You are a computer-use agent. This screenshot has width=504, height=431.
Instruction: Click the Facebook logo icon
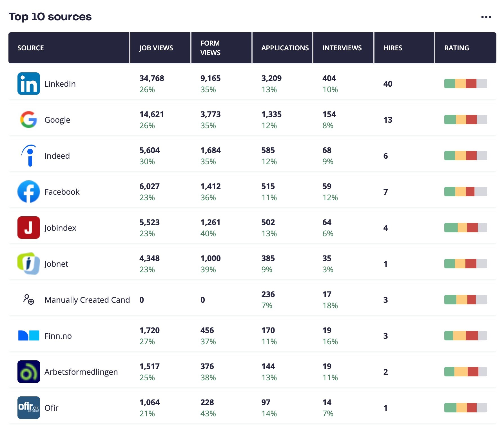(28, 192)
